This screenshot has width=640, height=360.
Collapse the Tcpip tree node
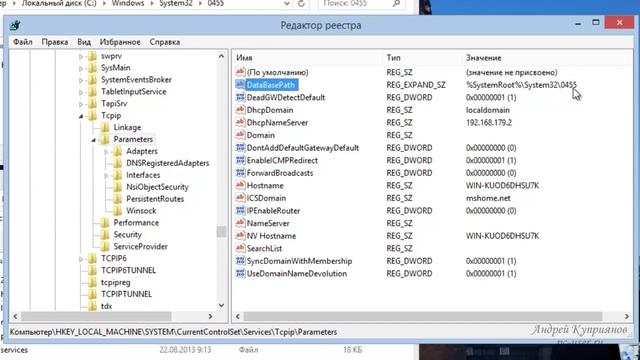coord(81,116)
